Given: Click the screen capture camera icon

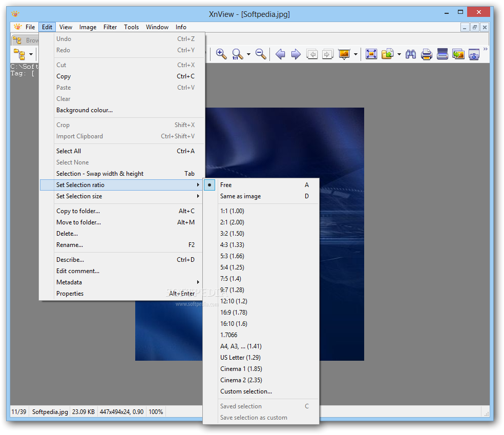Looking at the screenshot, I should [474, 54].
